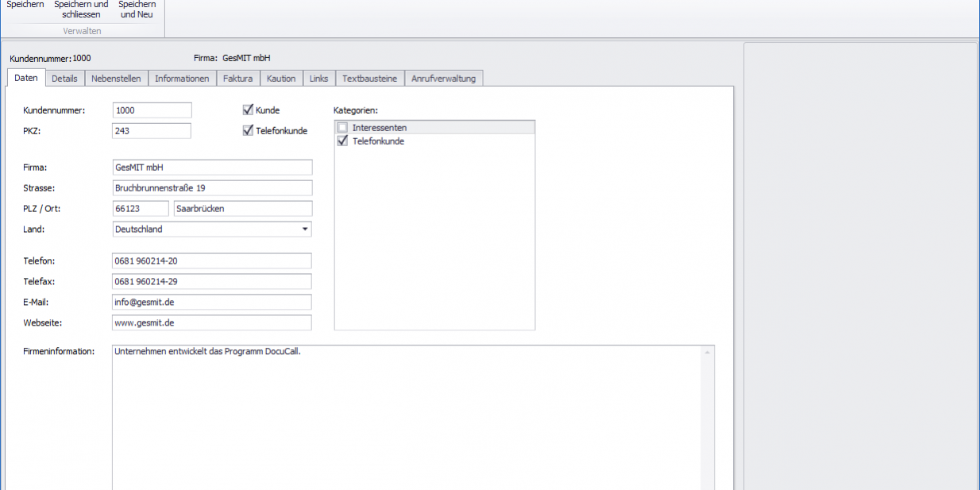Click Speichern und schliessen
This screenshot has height=490, width=980.
tap(81, 9)
